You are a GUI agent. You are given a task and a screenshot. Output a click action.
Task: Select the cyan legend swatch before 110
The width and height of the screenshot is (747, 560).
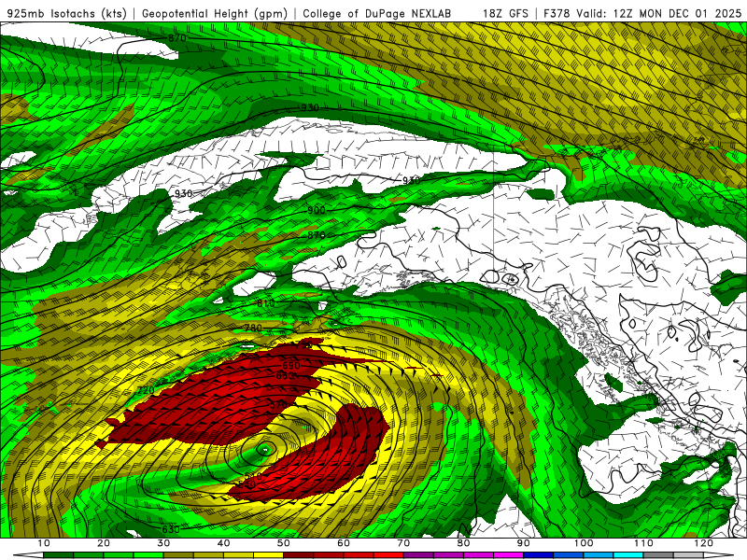pos(628,555)
